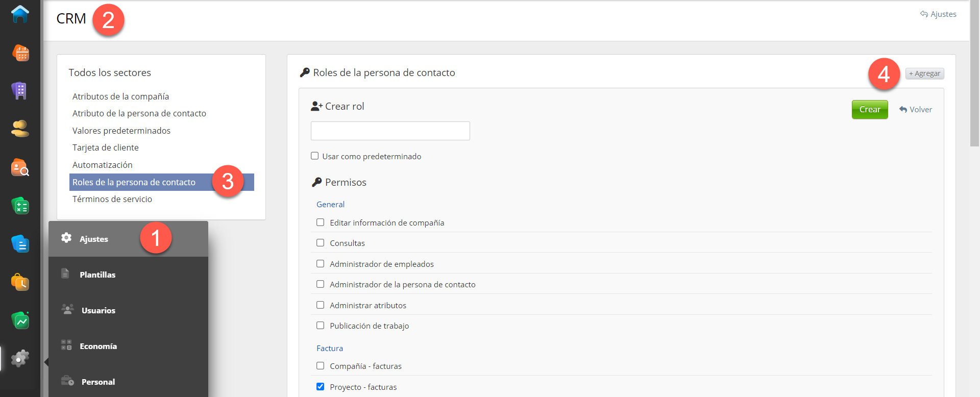Click the role name input field

click(390, 131)
